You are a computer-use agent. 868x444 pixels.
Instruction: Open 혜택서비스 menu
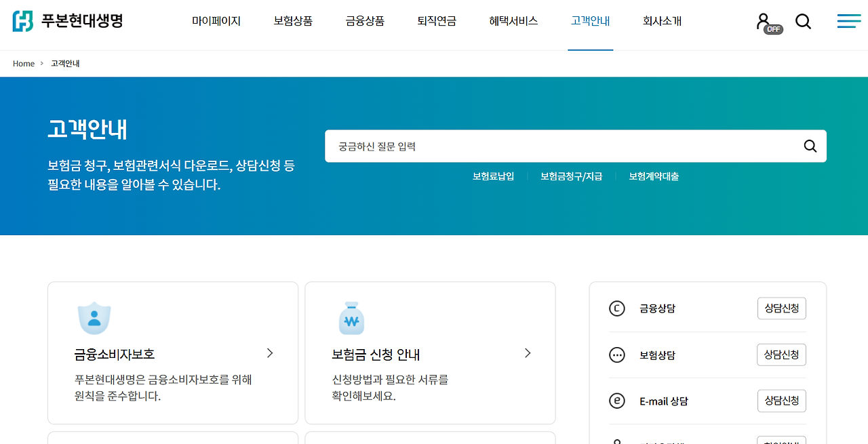point(513,21)
